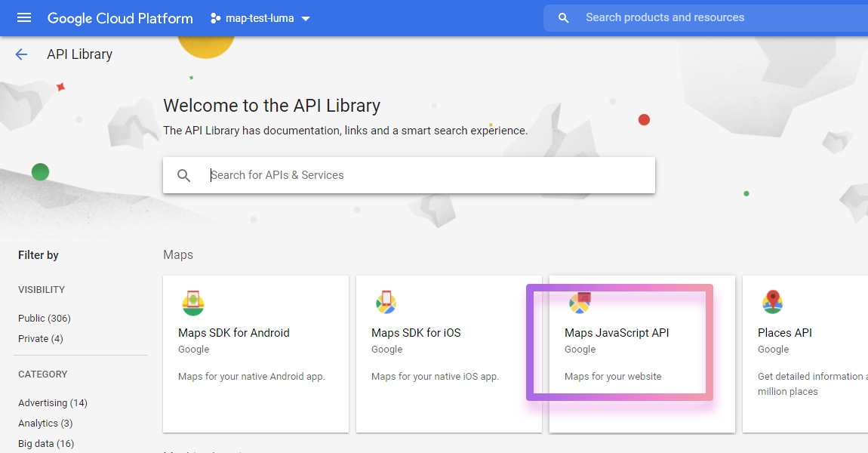This screenshot has height=453, width=868.
Task: Click the magnifier icon in API search box
Action: (183, 176)
